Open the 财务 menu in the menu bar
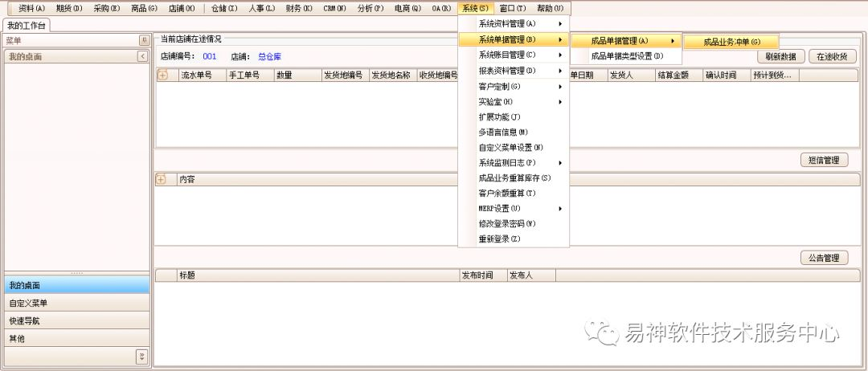Image resolution: width=868 pixels, height=371 pixels. (298, 8)
